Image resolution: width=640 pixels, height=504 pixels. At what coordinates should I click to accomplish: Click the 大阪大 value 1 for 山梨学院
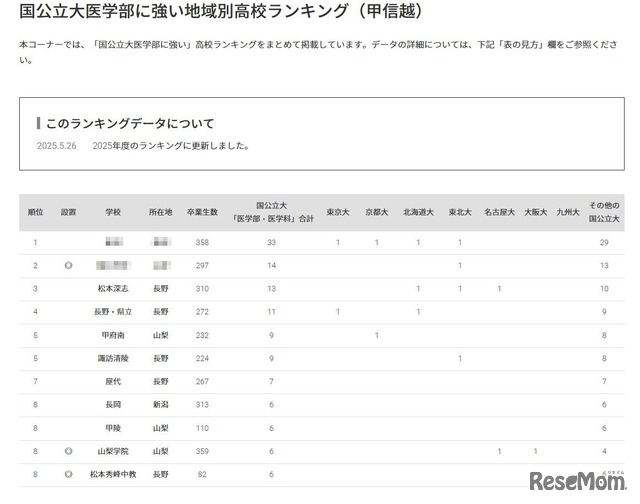536,451
